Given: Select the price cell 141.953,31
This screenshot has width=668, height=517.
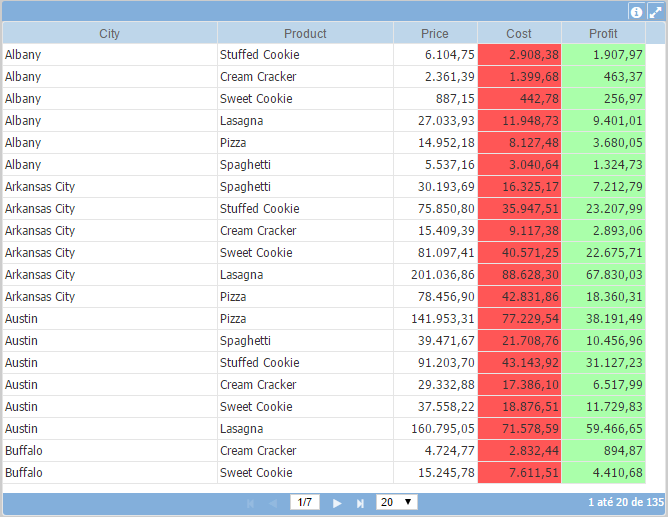Looking at the screenshot, I should click(436, 319).
